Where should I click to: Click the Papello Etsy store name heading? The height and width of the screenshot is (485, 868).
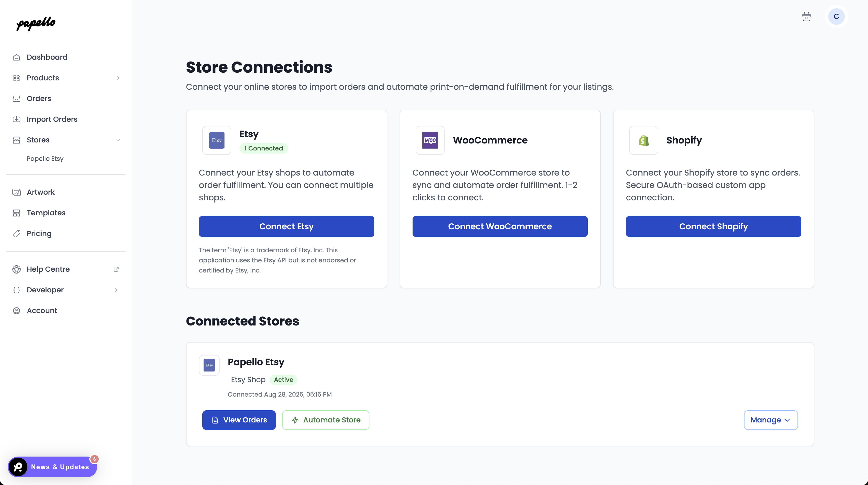tap(256, 362)
